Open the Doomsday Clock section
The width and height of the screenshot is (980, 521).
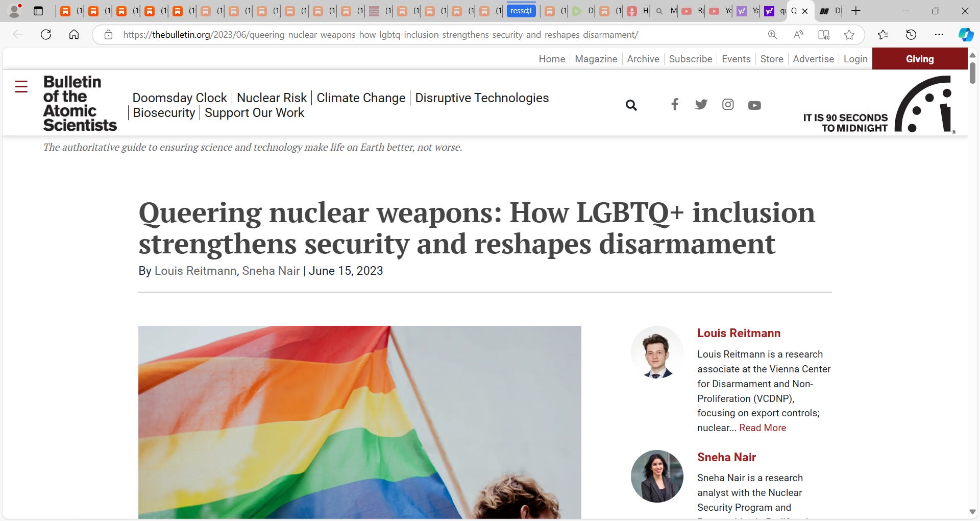(x=180, y=98)
